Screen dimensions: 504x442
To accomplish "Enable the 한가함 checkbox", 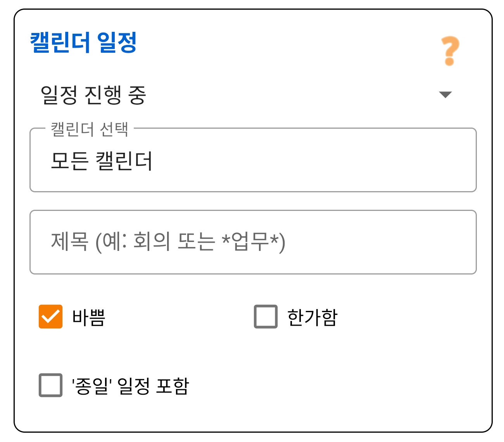I will pyautogui.click(x=265, y=317).
